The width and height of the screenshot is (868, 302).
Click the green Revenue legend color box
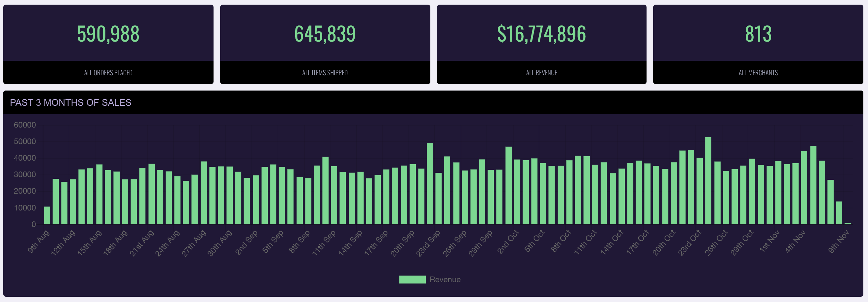coord(412,280)
